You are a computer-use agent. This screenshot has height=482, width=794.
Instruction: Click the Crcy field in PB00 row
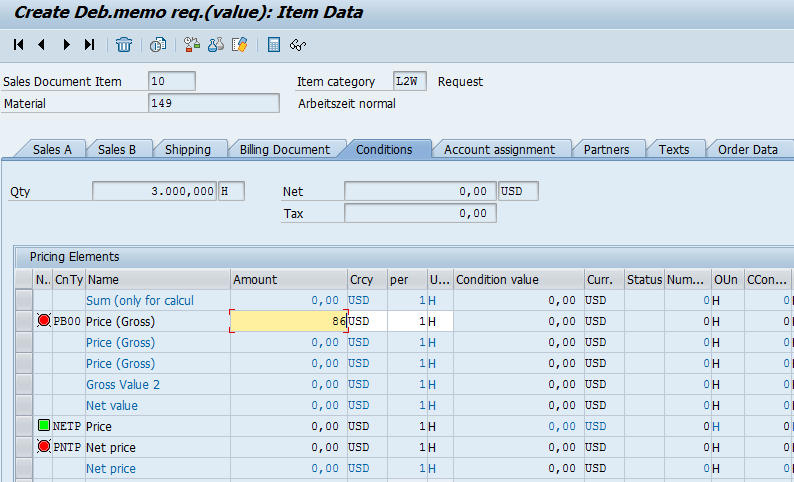pyautogui.click(x=366, y=321)
